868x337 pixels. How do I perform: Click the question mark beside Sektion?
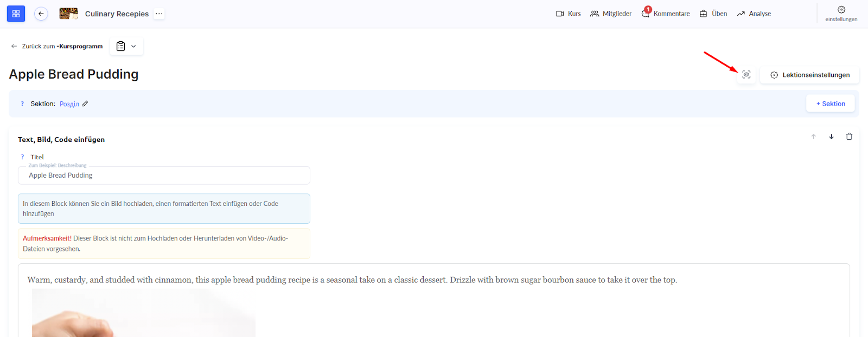click(x=22, y=103)
